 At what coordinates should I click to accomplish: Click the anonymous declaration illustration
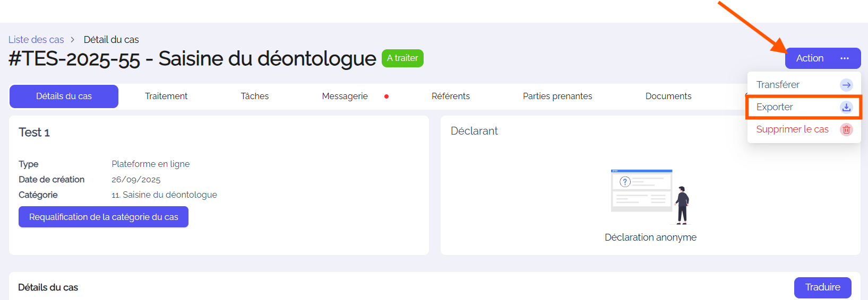pyautogui.click(x=650, y=197)
